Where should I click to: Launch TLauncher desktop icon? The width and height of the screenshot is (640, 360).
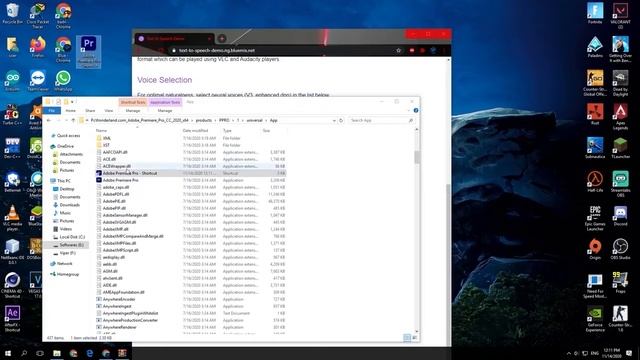point(620,148)
